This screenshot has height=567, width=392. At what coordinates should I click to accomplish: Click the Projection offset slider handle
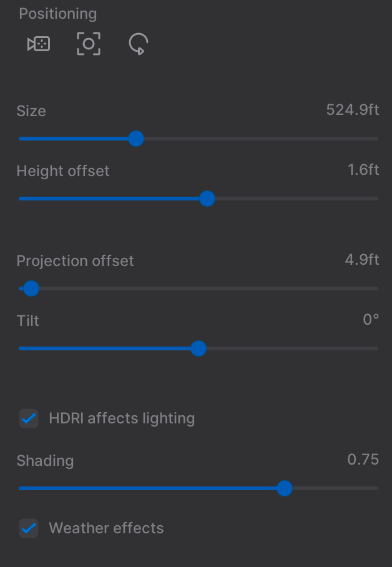[31, 288]
